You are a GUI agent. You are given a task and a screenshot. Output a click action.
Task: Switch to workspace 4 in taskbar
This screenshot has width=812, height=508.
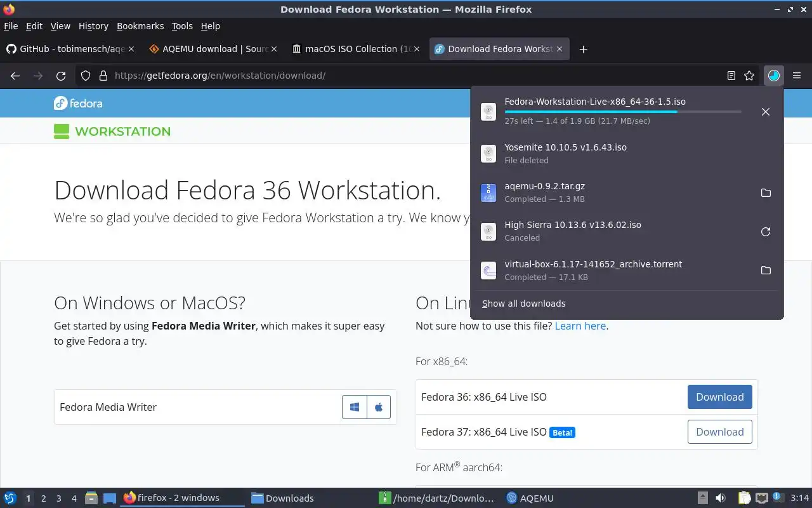74,498
